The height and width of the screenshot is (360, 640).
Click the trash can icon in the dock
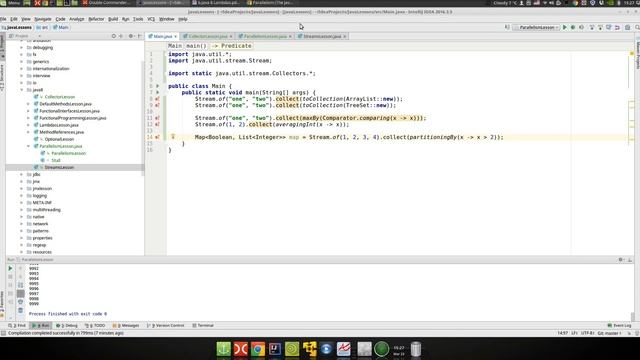point(416,349)
